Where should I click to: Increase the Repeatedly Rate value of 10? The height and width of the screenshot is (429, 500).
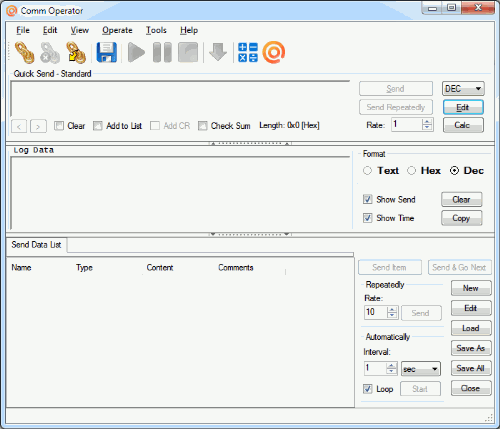click(x=392, y=310)
